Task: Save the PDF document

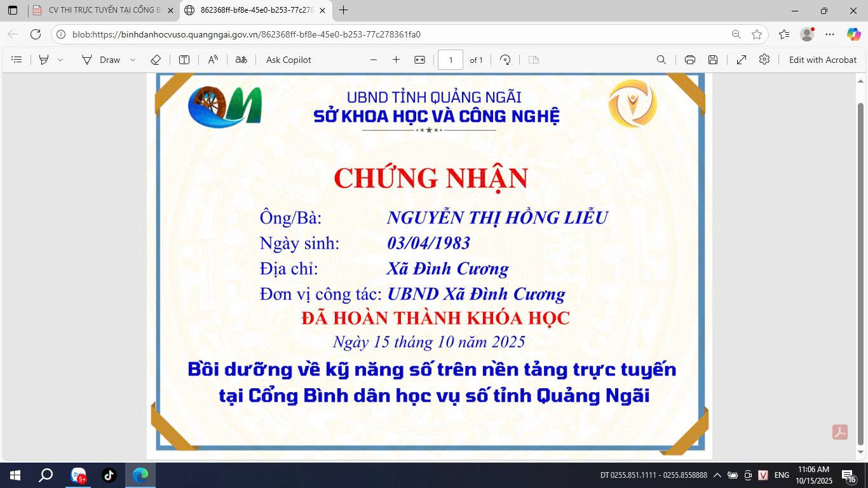Action: click(713, 60)
